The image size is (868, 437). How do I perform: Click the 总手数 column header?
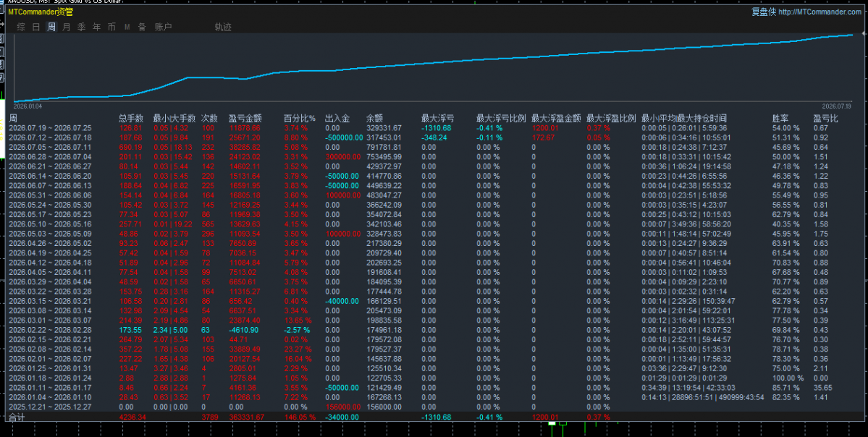pyautogui.click(x=131, y=119)
